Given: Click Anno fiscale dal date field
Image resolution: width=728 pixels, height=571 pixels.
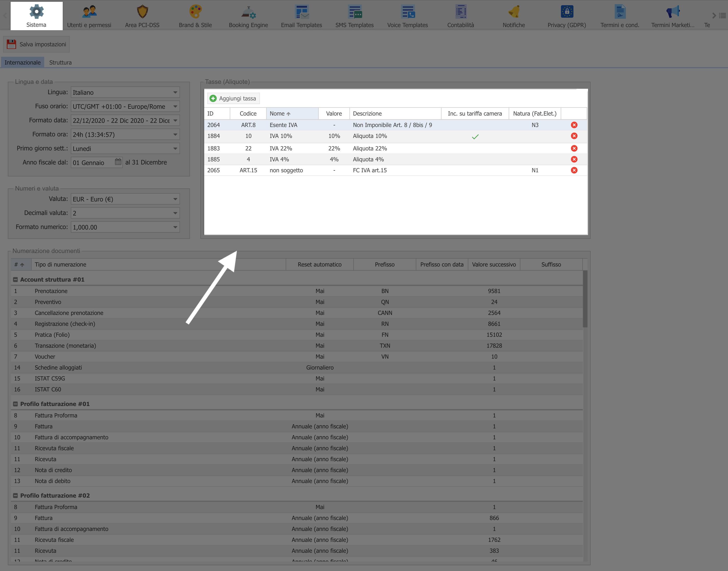Looking at the screenshot, I should 93,162.
